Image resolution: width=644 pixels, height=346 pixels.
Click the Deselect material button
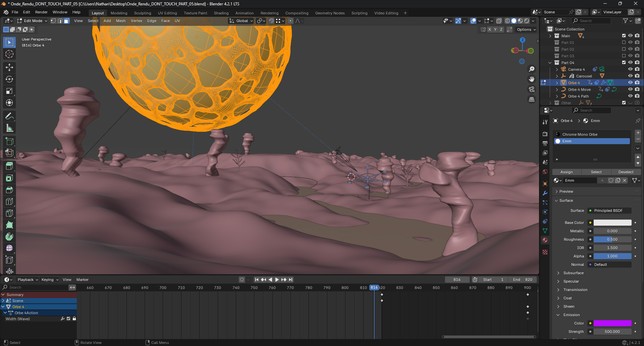click(626, 172)
